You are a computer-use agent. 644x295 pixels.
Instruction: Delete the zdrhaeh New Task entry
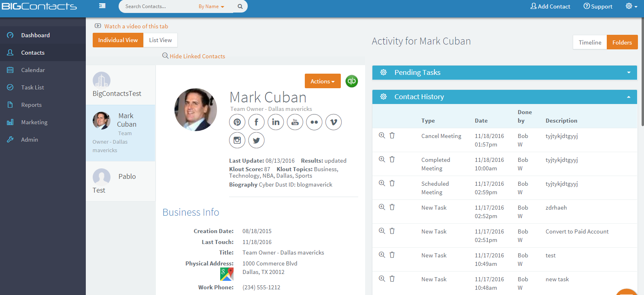tap(392, 207)
